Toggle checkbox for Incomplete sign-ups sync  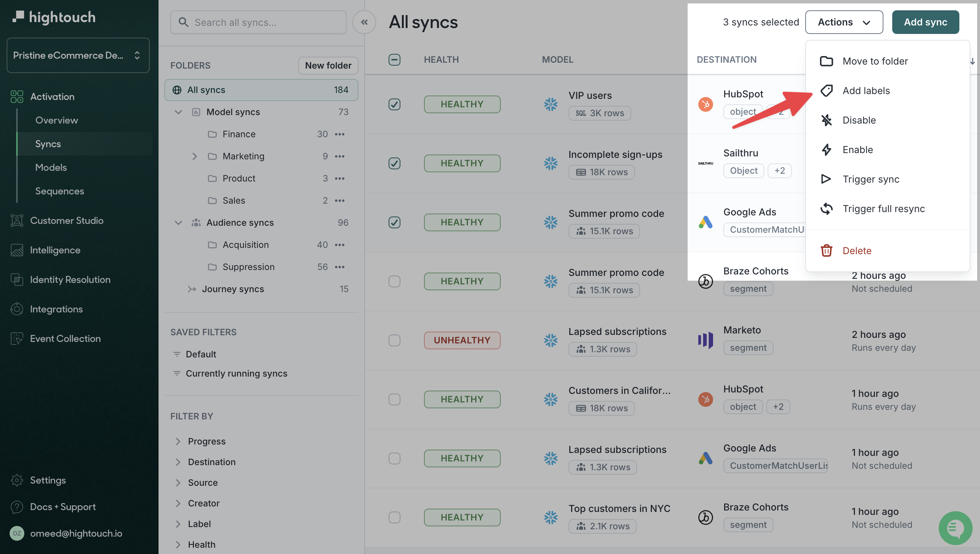click(395, 162)
